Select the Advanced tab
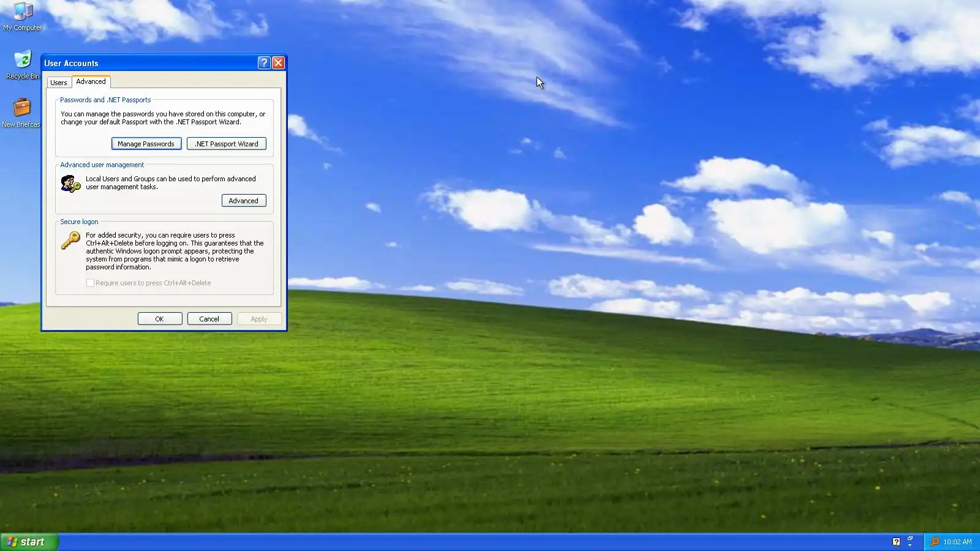This screenshot has width=980, height=551. point(91,81)
